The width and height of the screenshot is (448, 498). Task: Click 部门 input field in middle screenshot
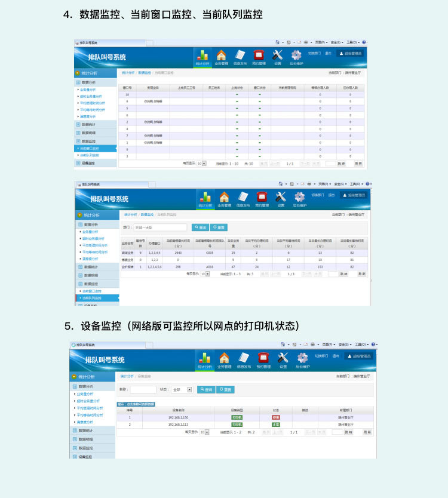tap(161, 228)
